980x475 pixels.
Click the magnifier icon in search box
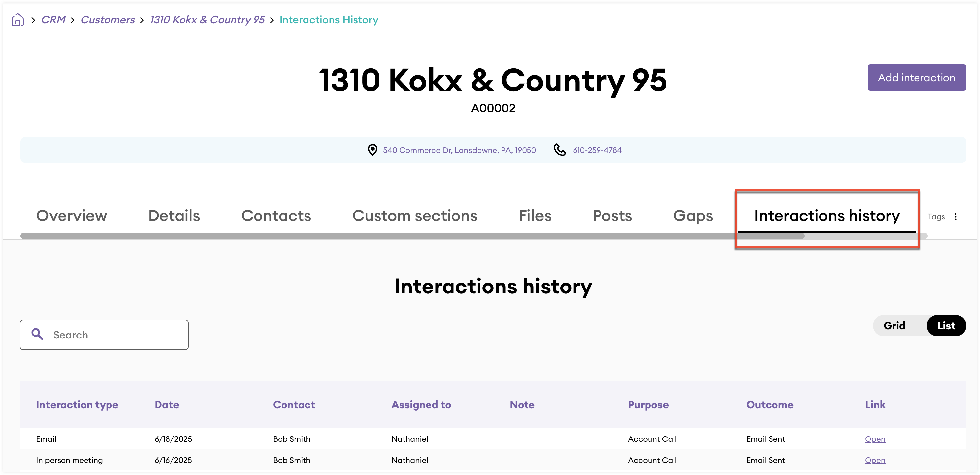(x=37, y=334)
